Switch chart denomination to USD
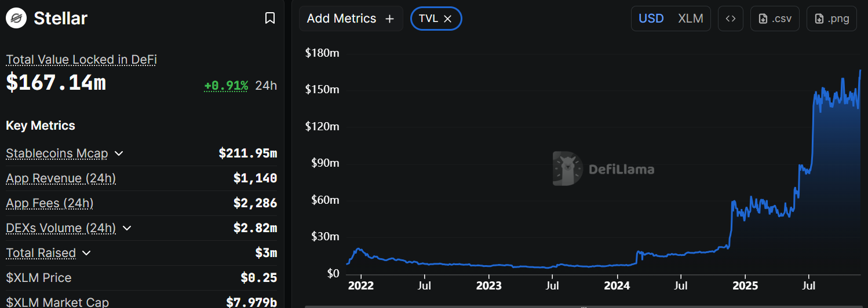The height and width of the screenshot is (308, 868). point(651,19)
